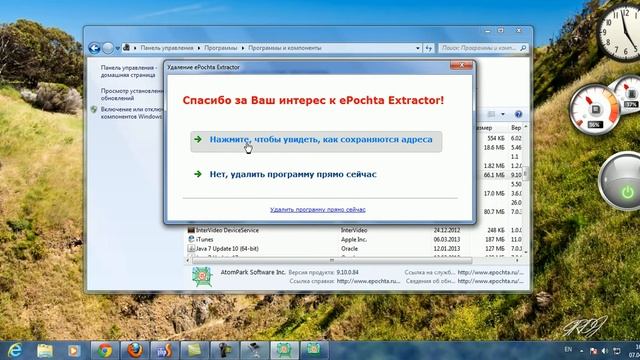The image size is (640, 360).
Task: Open 'Включение или отключение компонентов Windows' link
Action: pyautogui.click(x=131, y=113)
